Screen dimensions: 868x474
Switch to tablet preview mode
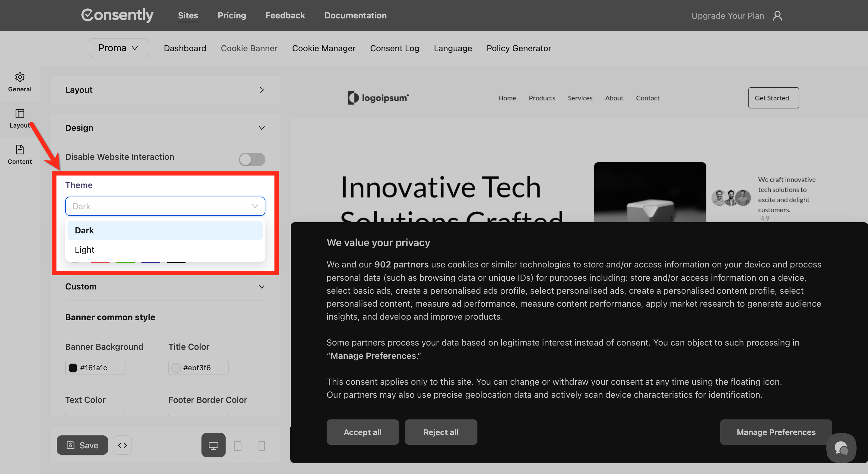(x=238, y=446)
